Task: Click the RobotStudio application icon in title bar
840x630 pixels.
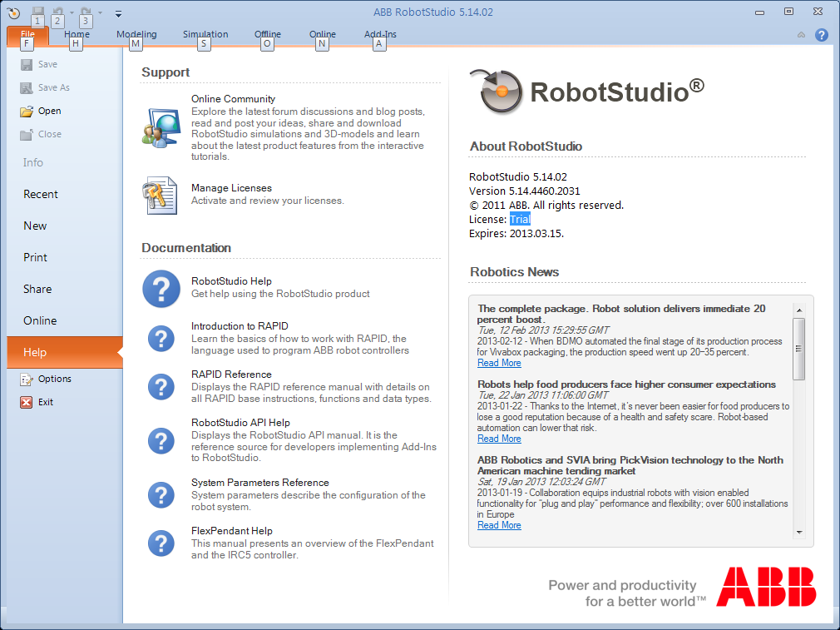Action: point(13,12)
